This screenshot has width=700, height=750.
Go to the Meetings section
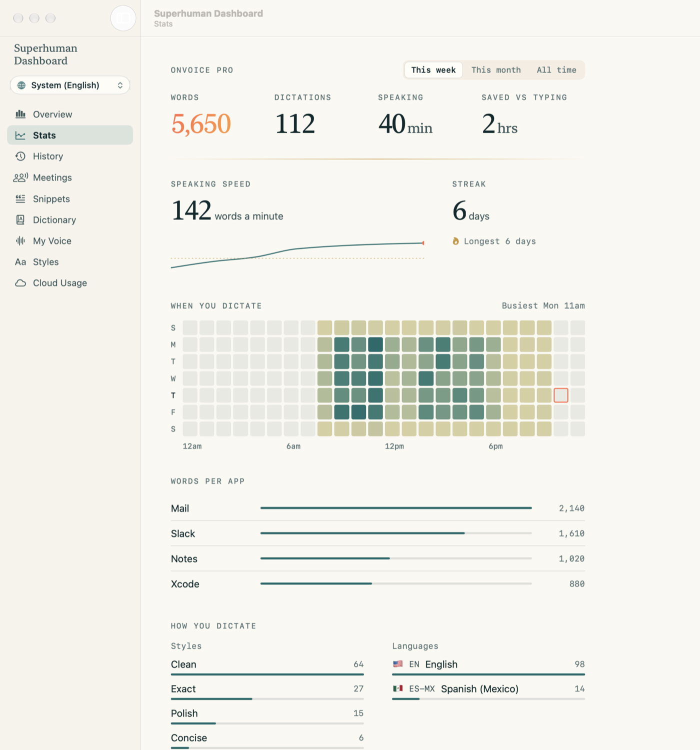pos(70,177)
